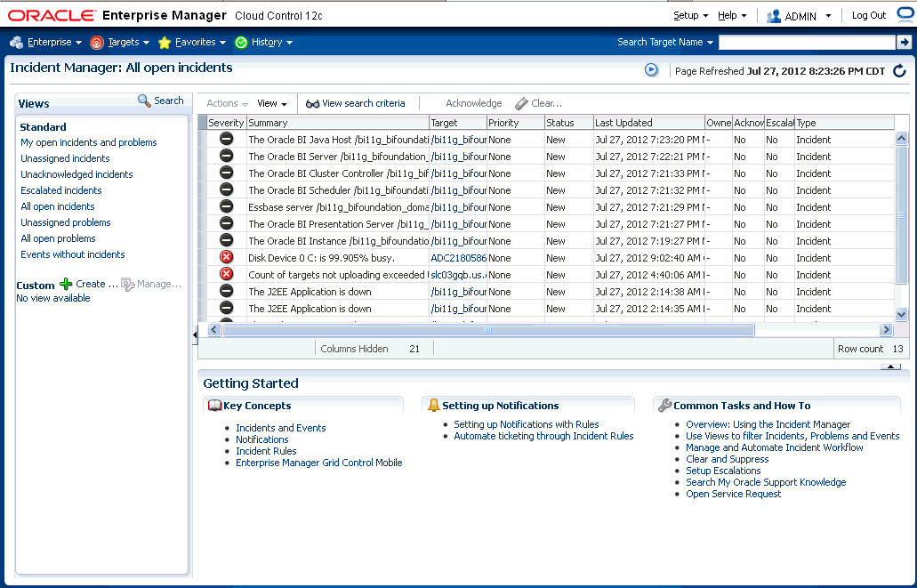Open the ADMIN user dropdown

[807, 16]
